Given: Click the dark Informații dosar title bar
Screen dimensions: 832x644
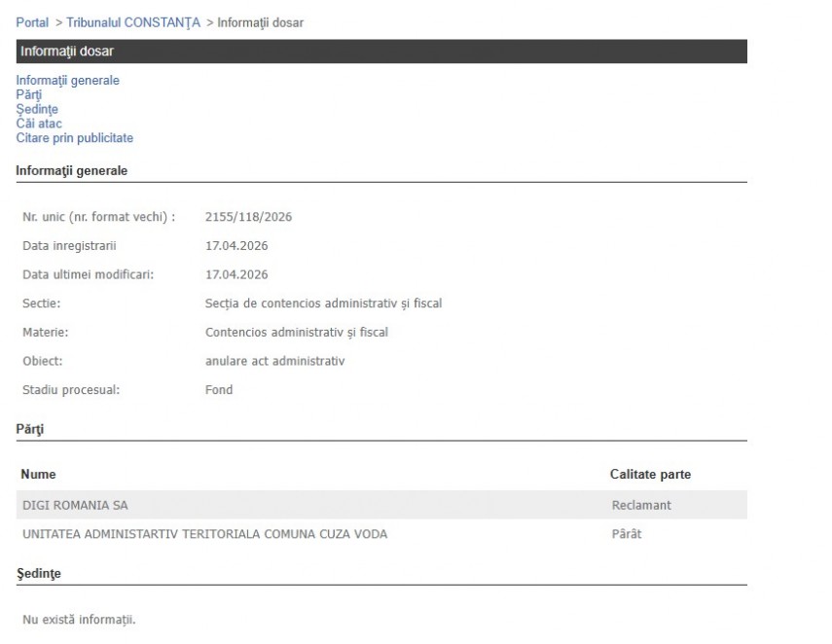Looking at the screenshot, I should pyautogui.click(x=381, y=52).
